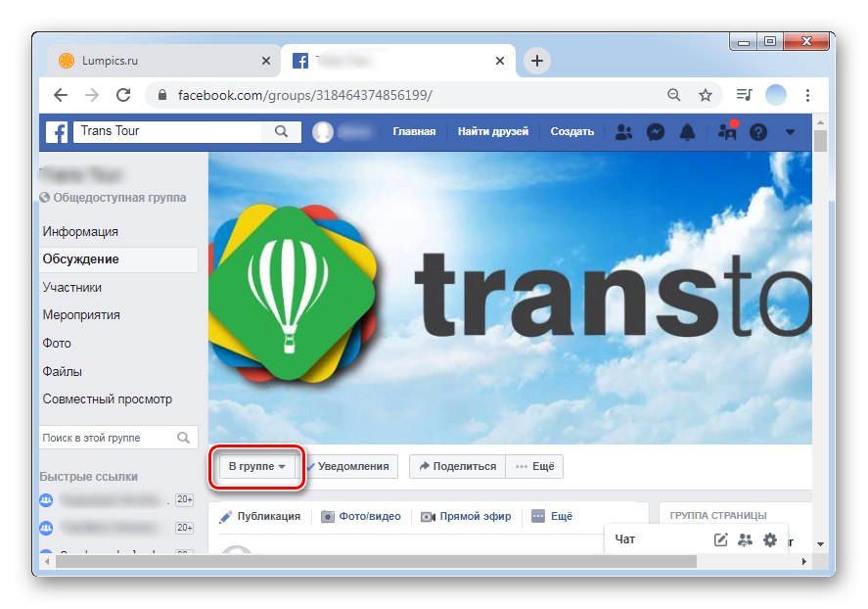
Task: Click the site lock icon
Action: (x=162, y=95)
